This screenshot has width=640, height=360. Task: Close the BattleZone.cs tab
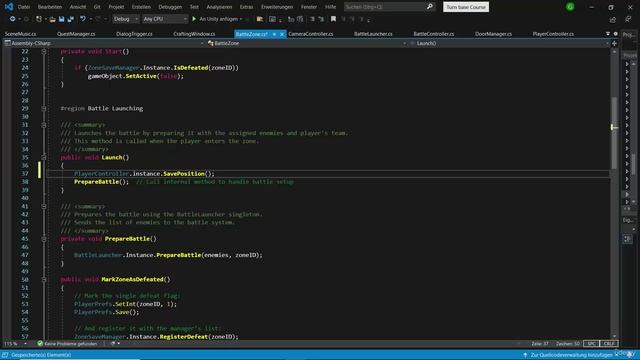282,34
